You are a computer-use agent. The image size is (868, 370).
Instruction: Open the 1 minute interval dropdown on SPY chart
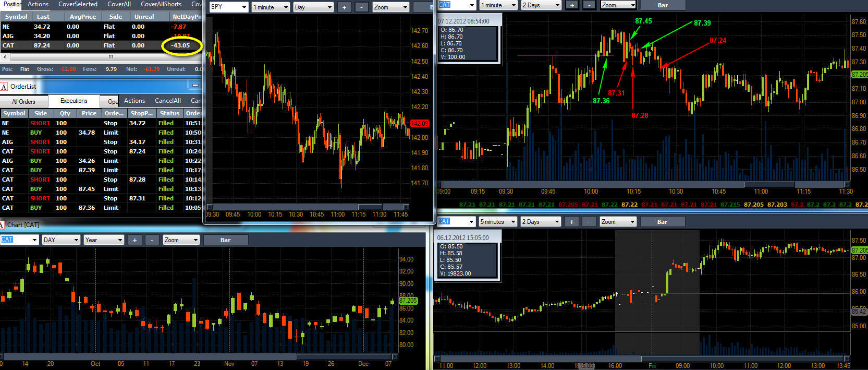pos(271,7)
